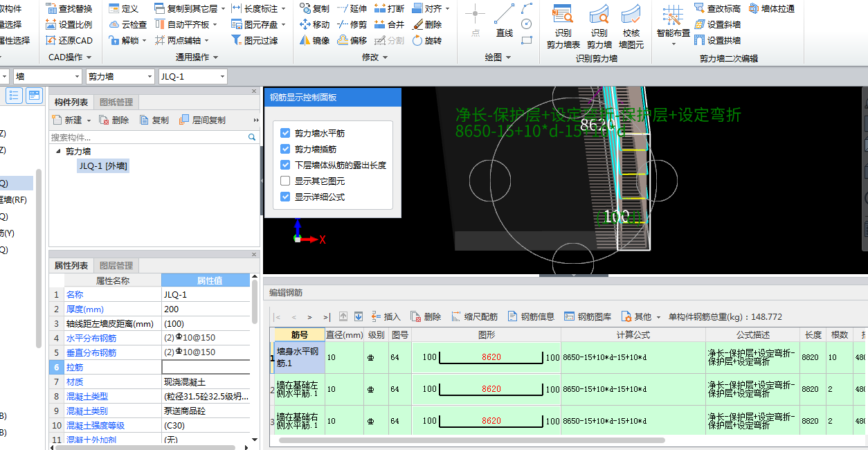Click 识别剪力墙表 recognize wall table
868x450 pixels.
click(x=563, y=26)
